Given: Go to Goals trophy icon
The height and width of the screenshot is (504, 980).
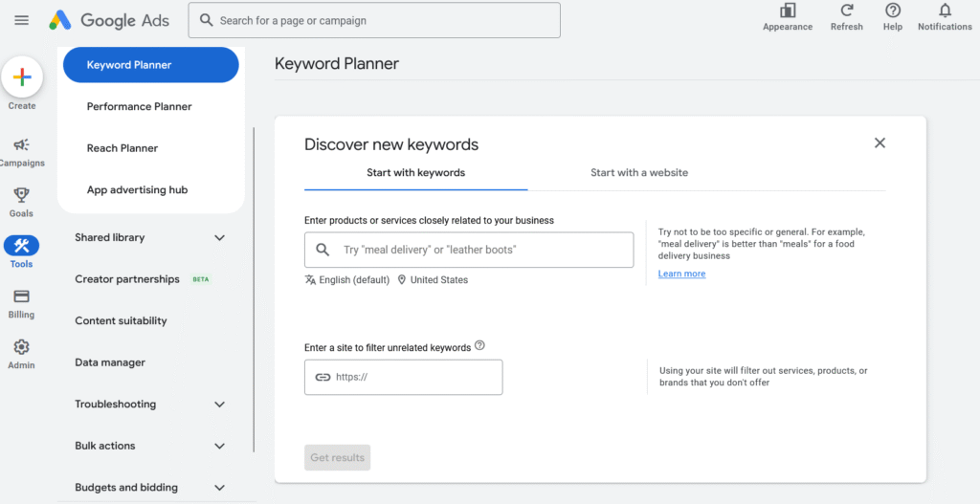Looking at the screenshot, I should point(21,196).
